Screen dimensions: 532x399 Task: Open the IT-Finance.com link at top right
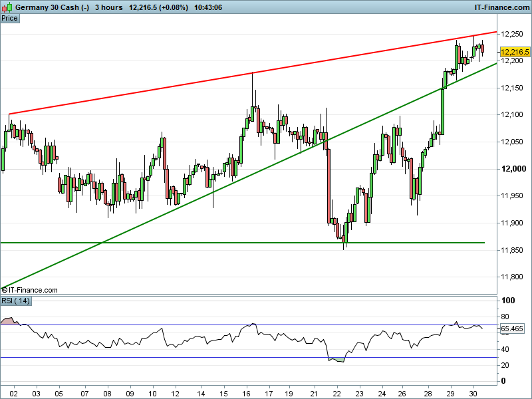[x=502, y=7]
